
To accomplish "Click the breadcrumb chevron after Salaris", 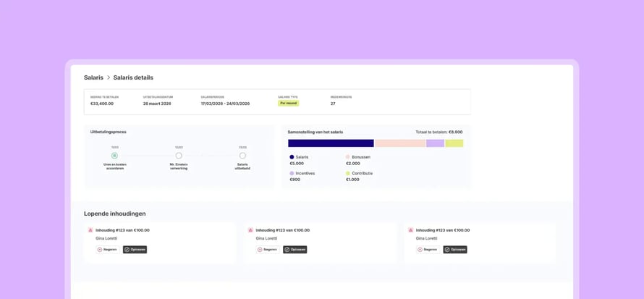I will pyautogui.click(x=109, y=77).
